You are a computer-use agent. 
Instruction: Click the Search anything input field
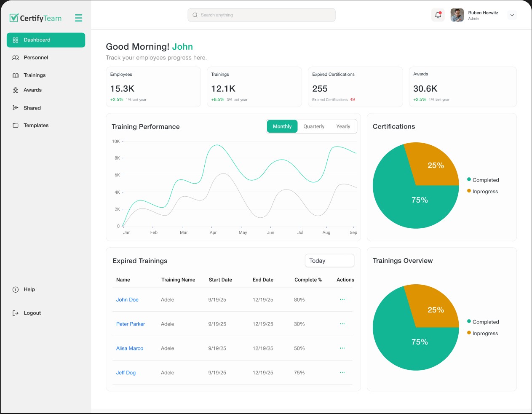click(x=262, y=15)
